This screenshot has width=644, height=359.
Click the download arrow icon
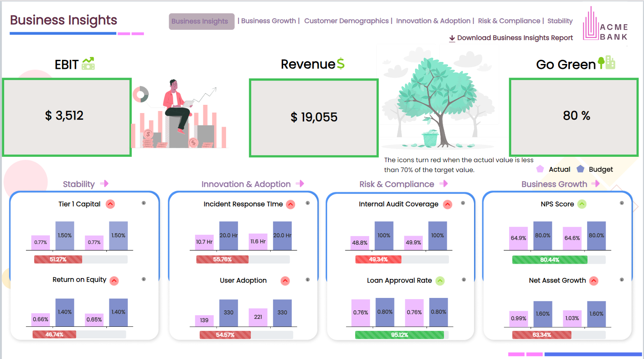(x=452, y=38)
